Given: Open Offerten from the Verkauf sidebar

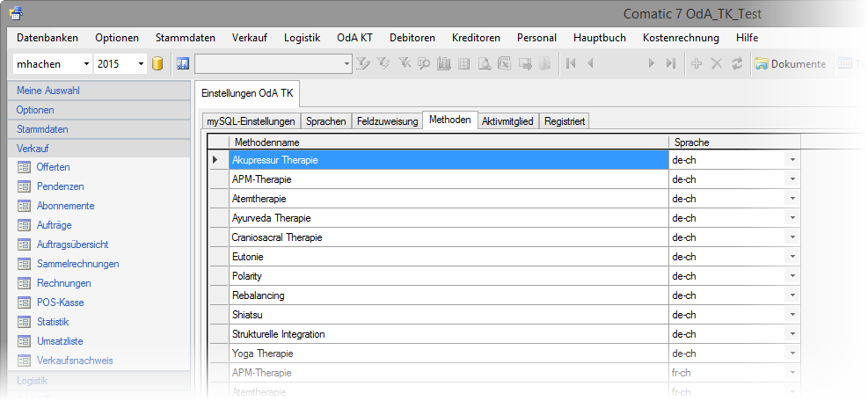Looking at the screenshot, I should [53, 167].
